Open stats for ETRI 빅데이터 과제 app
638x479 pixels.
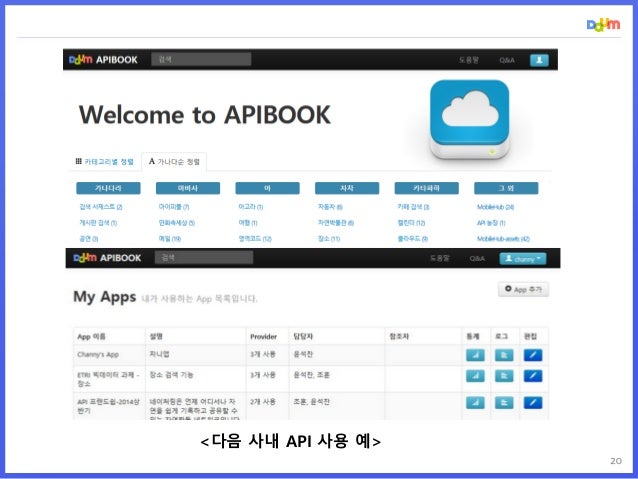tap(475, 376)
